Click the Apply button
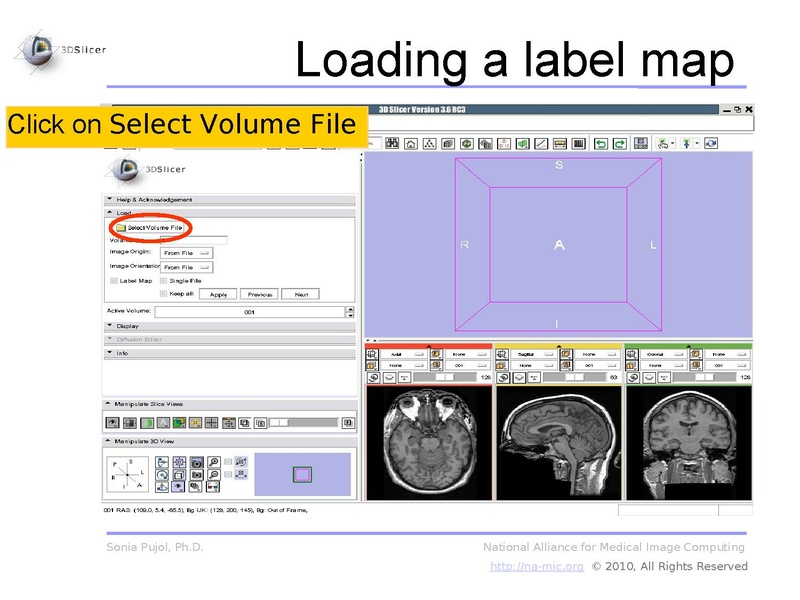800x600 pixels. click(x=219, y=294)
